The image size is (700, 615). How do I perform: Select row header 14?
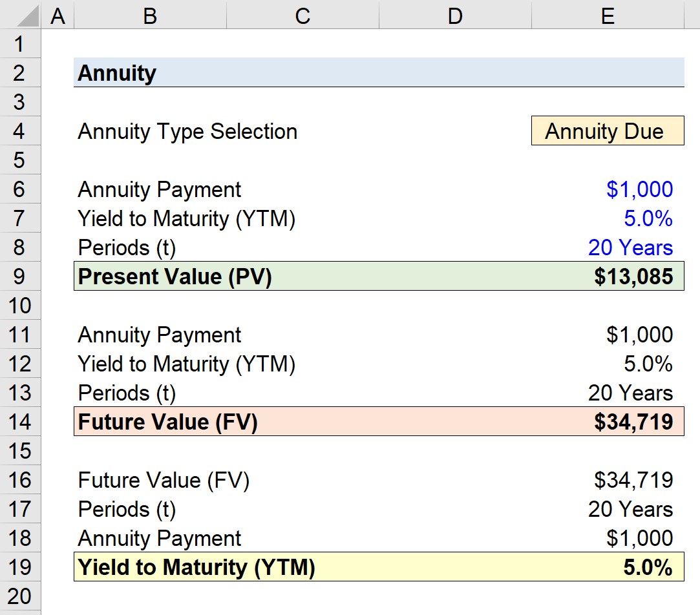coord(19,422)
